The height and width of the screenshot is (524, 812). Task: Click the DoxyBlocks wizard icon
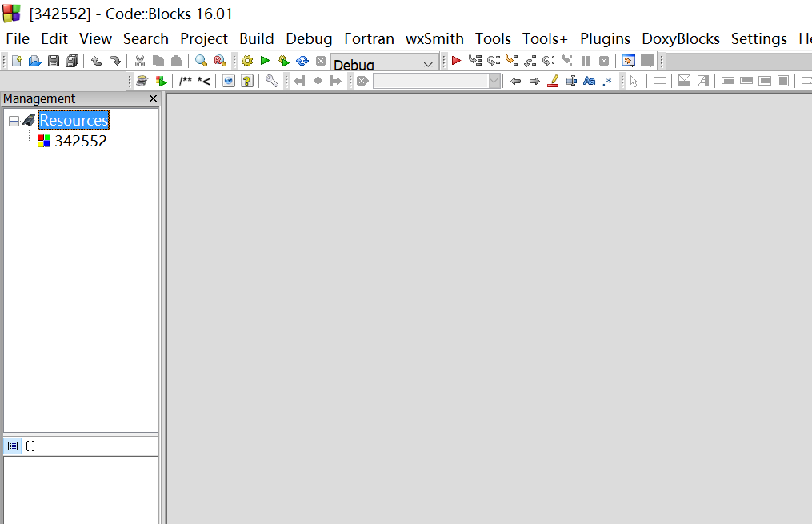pos(142,81)
